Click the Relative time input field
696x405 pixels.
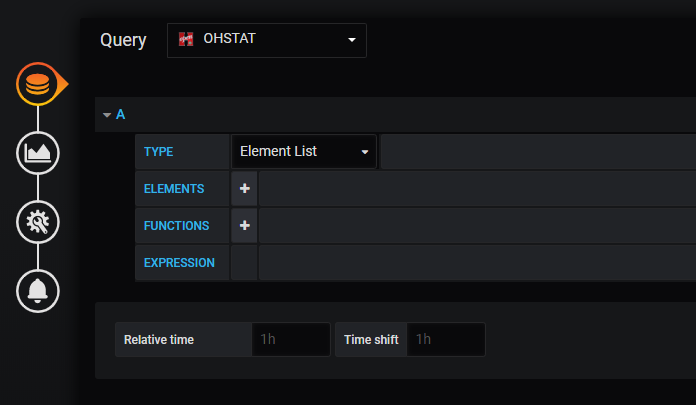coord(291,340)
